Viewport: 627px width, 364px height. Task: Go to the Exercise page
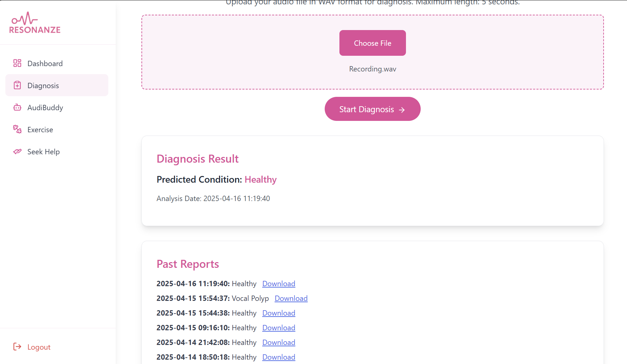click(x=57, y=130)
